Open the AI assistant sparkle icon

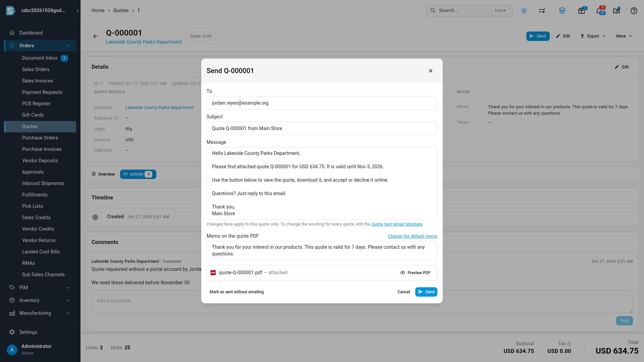click(524, 11)
